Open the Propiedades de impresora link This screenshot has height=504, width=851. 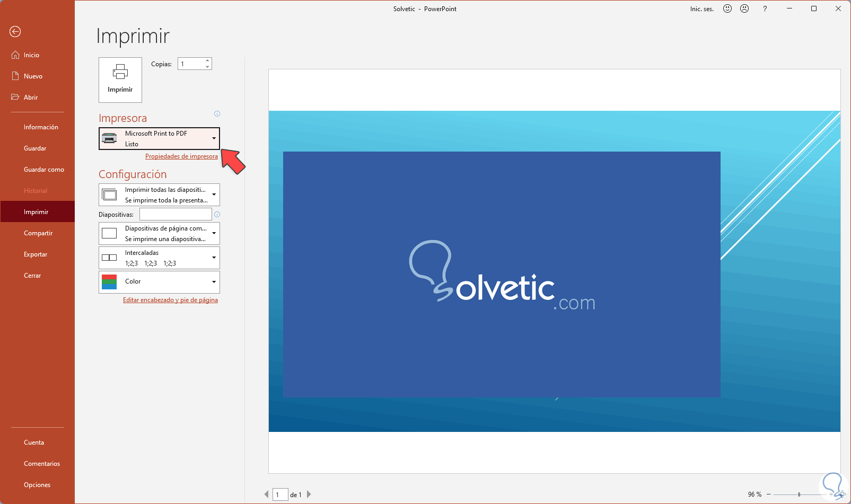(181, 156)
